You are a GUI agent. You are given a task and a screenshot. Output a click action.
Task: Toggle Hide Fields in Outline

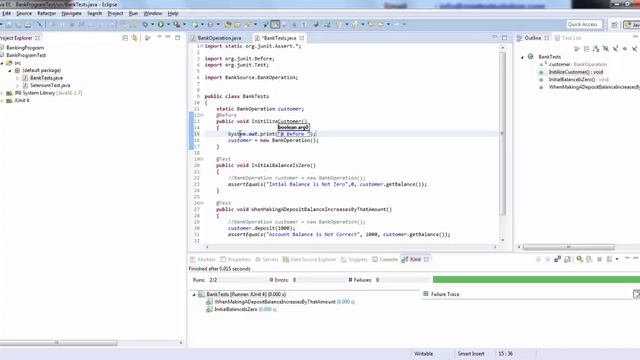pos(606,49)
